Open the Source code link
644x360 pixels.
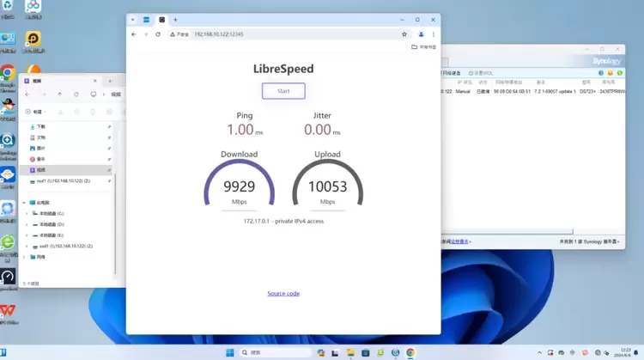[x=283, y=294]
